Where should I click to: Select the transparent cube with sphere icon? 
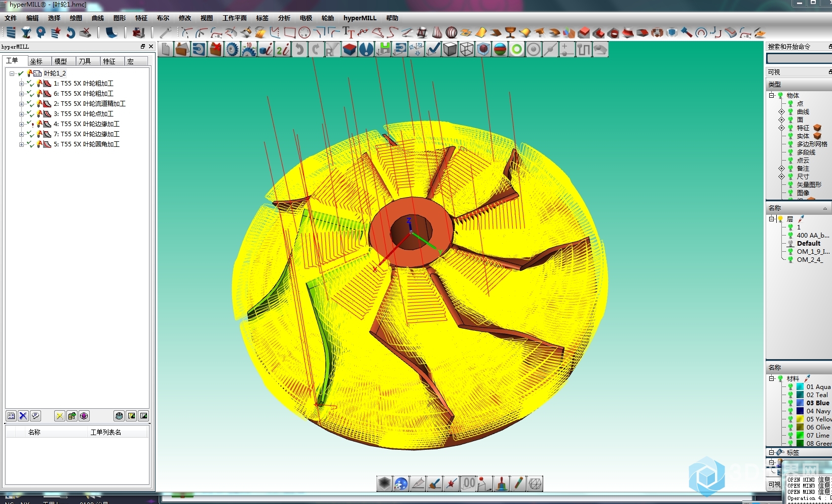point(483,49)
